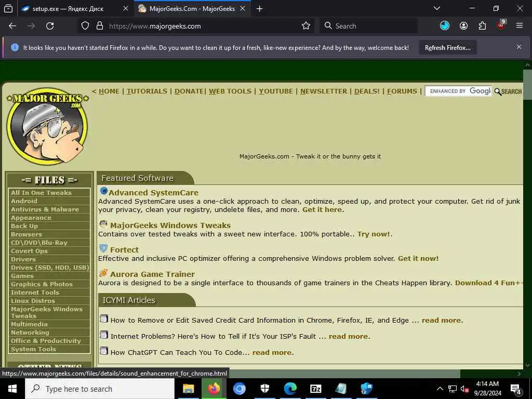
Task: Show hidden system tray icons chevron
Action: [440, 389]
